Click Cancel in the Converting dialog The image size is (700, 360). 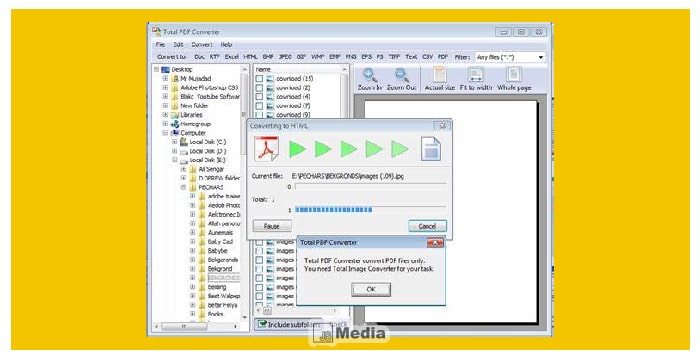(427, 226)
